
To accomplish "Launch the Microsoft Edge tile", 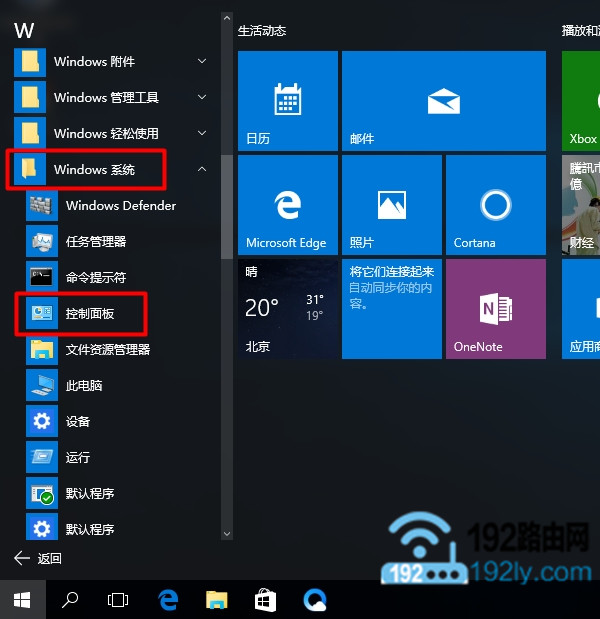I will 286,205.
